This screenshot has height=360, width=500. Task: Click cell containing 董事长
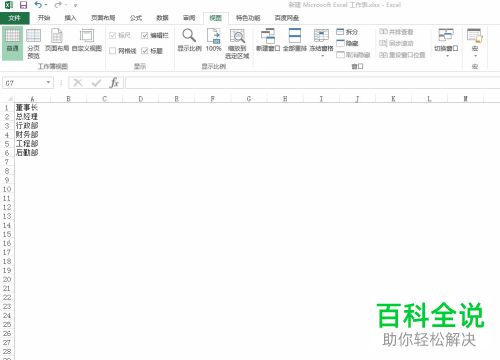click(32, 108)
